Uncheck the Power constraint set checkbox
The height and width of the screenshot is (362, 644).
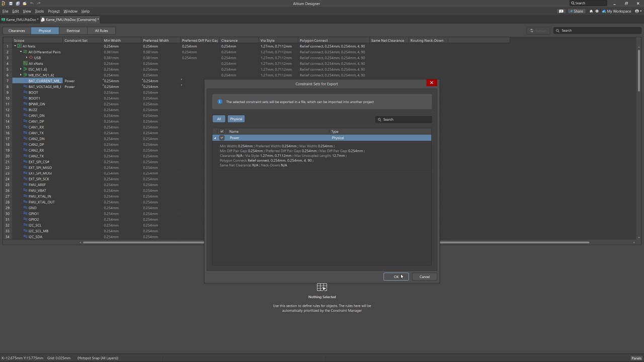[x=222, y=138]
